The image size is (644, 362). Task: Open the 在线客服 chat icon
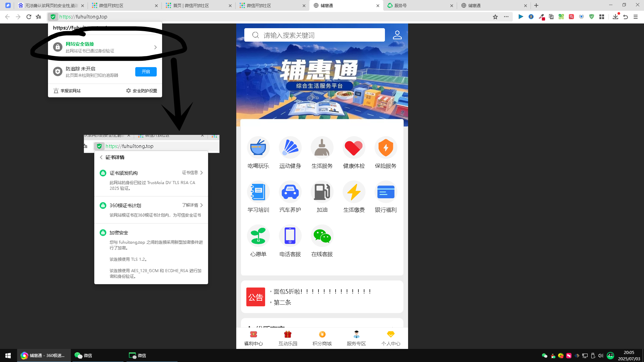322,236
